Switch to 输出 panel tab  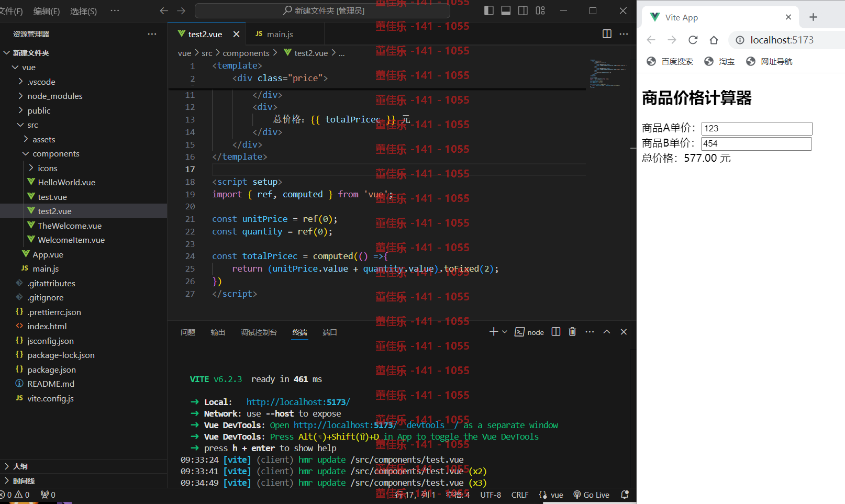tap(218, 332)
